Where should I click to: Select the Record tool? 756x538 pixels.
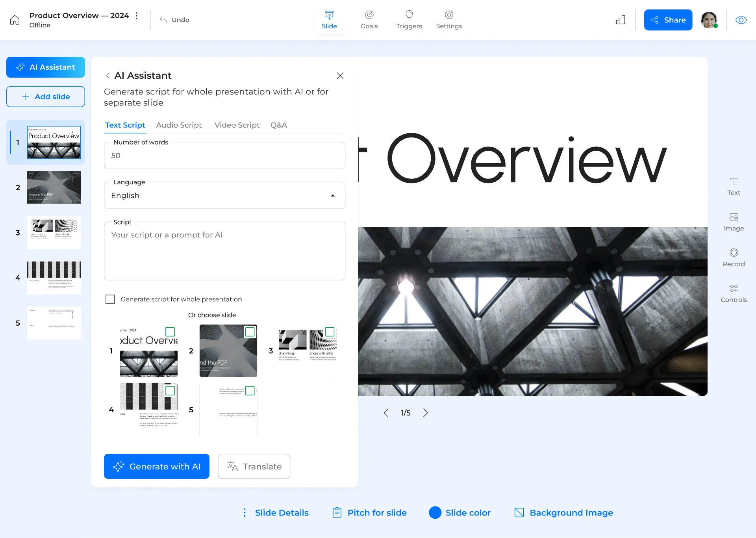coord(734,258)
